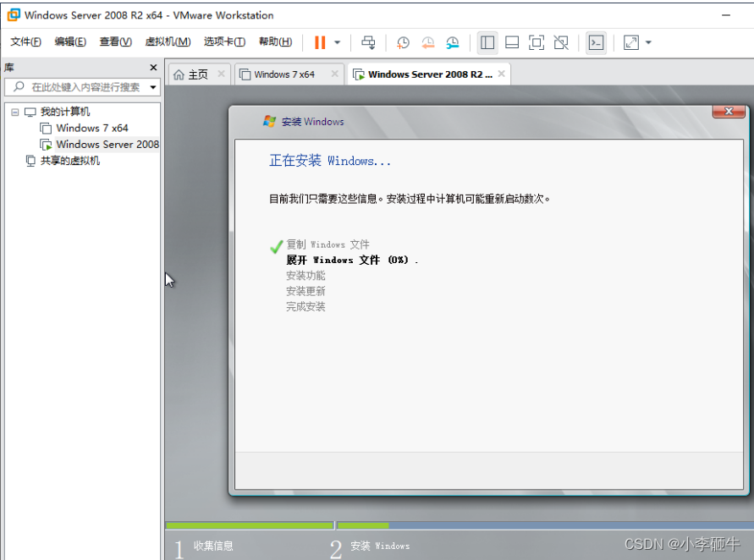Click the 收集信息 stage label
The image size is (754, 560).
click(213, 546)
